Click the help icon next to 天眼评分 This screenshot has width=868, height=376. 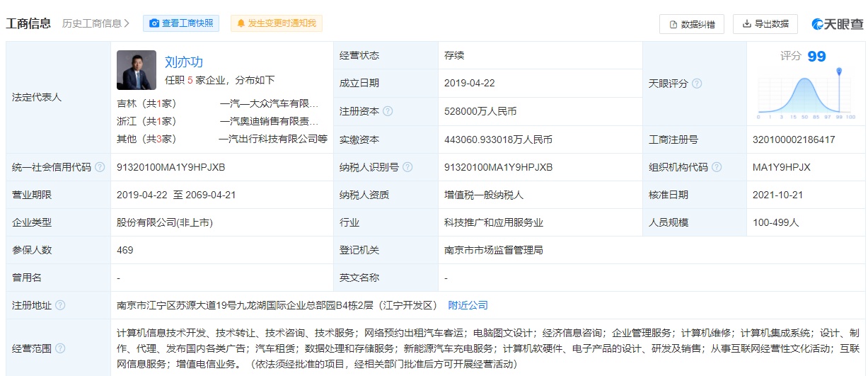[x=697, y=84]
